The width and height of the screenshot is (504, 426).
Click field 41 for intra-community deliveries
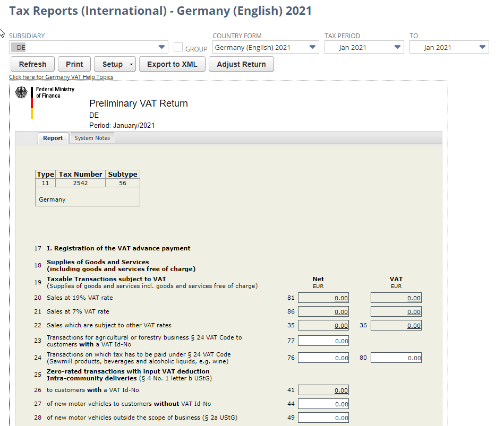pos(323,389)
